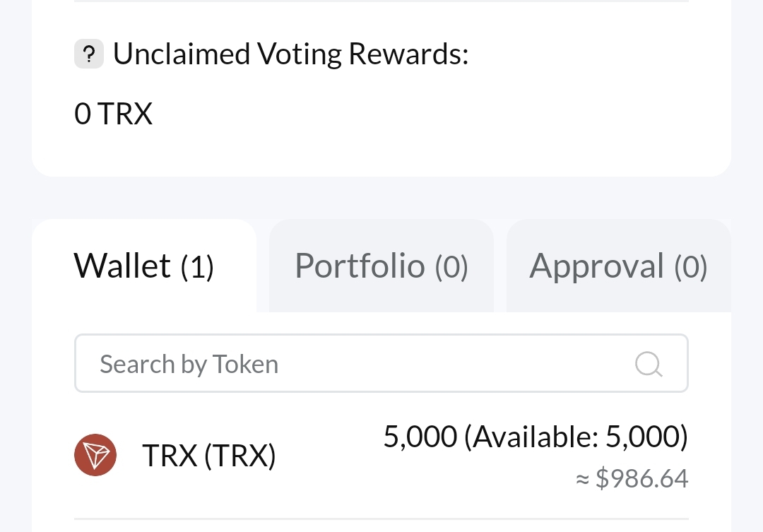Click the word Portfolio in the tab bar
The height and width of the screenshot is (532, 763).
click(360, 266)
